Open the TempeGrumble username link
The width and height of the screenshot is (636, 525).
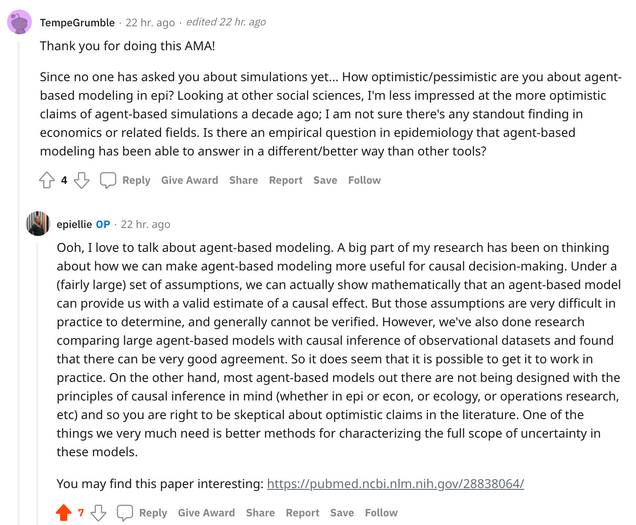(x=77, y=22)
